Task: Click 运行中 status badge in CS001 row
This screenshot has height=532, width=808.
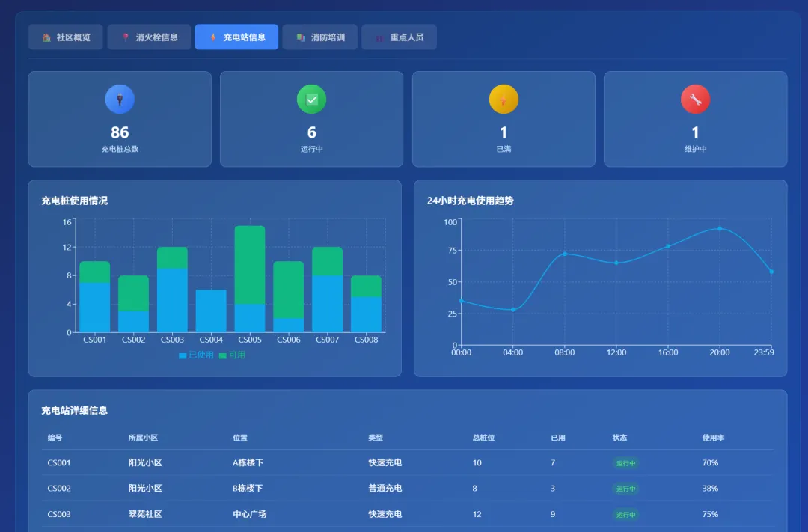Action: (x=626, y=463)
